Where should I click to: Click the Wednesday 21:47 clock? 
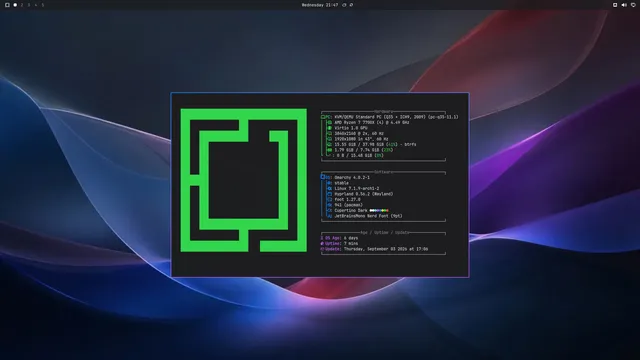click(x=320, y=5)
